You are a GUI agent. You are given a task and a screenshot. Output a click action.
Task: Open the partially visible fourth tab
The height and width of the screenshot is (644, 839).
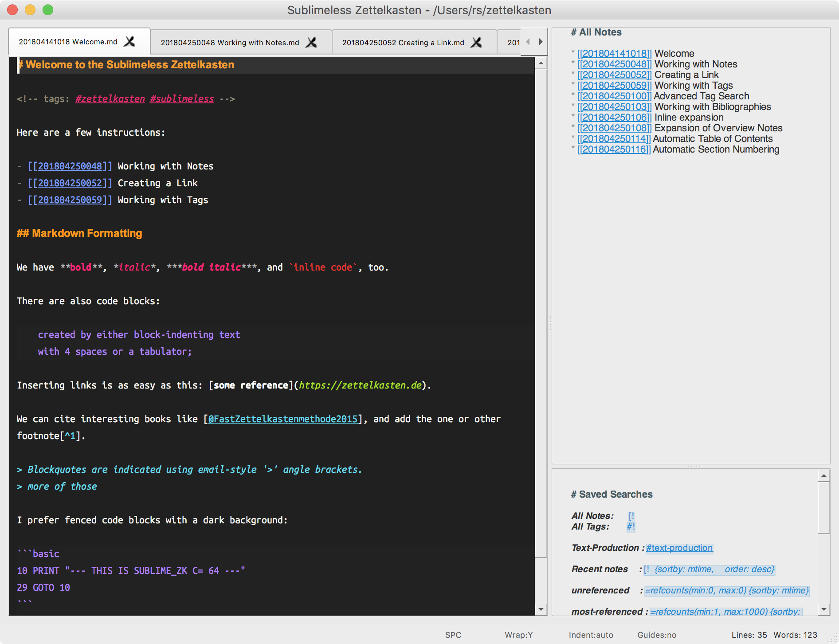coord(510,43)
